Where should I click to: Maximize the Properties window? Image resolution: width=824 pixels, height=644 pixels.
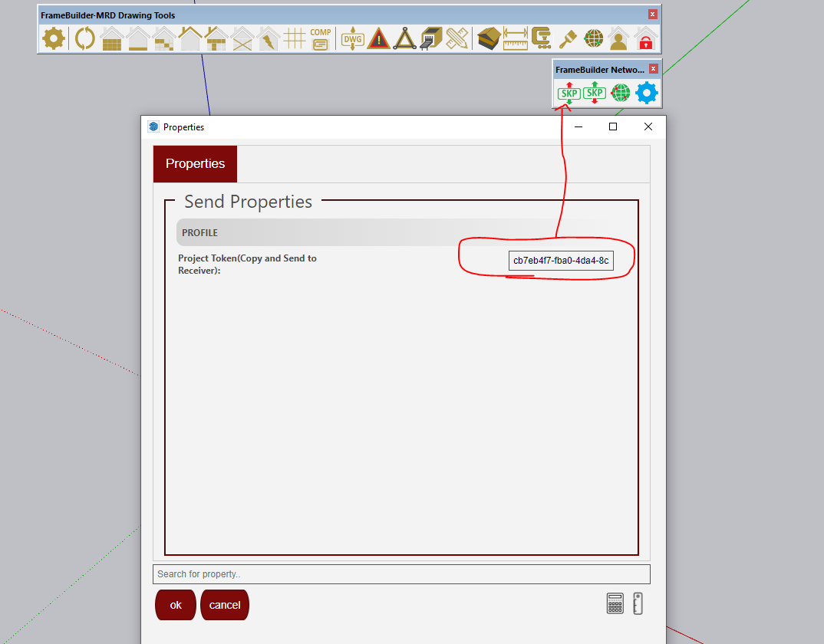coord(613,127)
